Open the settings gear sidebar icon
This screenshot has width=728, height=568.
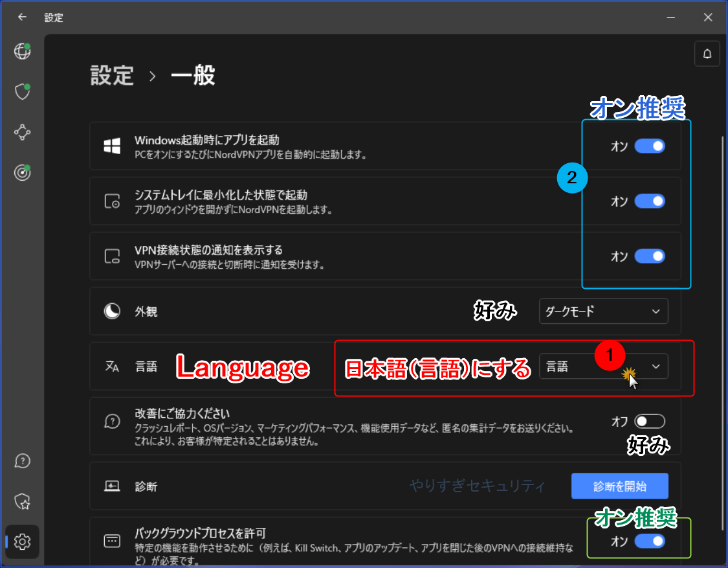tap(22, 541)
